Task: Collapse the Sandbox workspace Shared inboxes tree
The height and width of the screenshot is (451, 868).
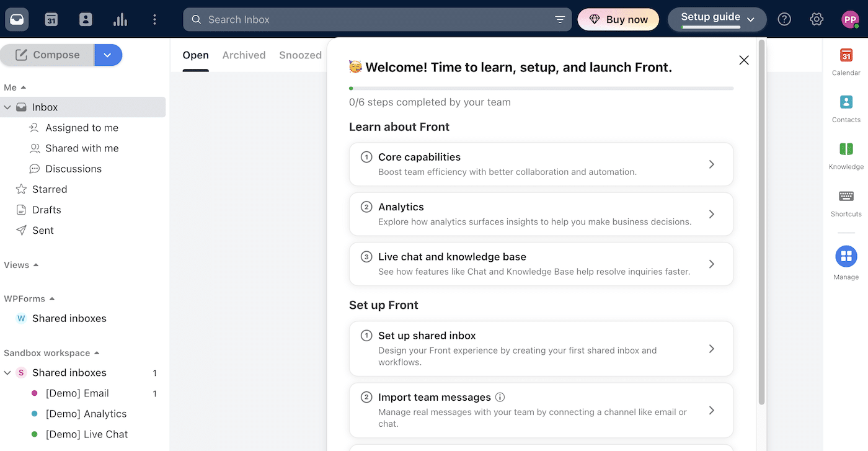Action: (x=7, y=373)
